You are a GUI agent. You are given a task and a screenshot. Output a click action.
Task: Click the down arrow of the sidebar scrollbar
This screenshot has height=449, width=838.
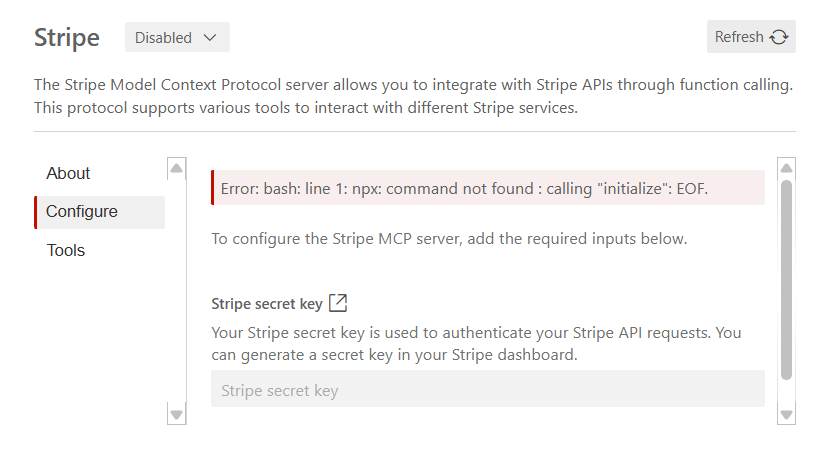(x=177, y=413)
